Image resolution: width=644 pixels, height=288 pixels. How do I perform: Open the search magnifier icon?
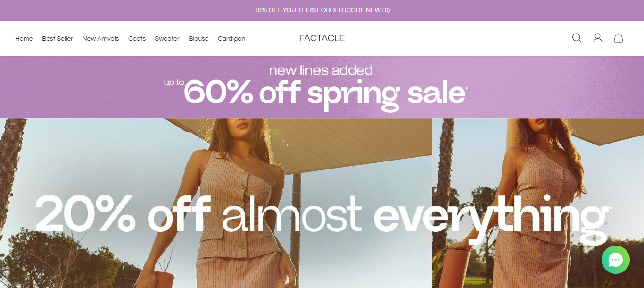click(577, 38)
